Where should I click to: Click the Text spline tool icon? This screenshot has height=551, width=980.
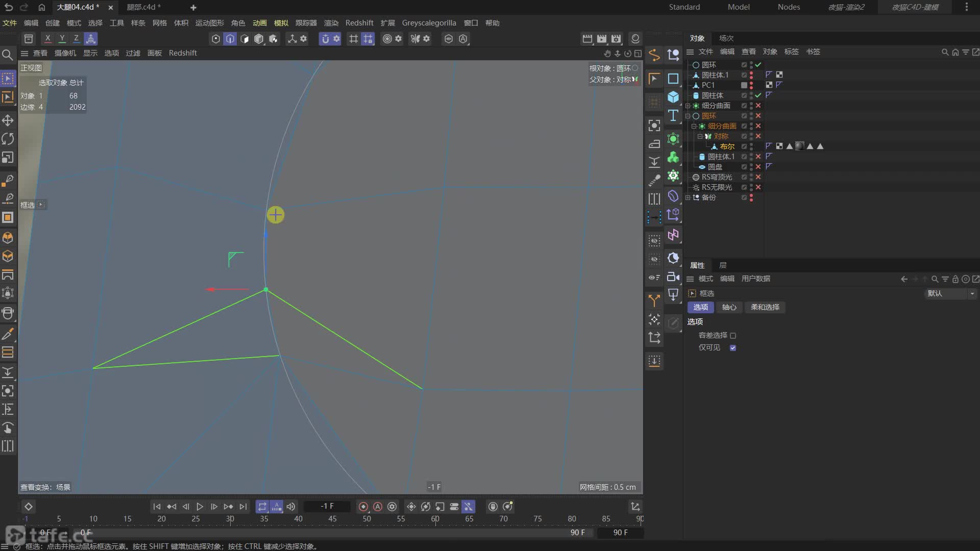point(673,115)
